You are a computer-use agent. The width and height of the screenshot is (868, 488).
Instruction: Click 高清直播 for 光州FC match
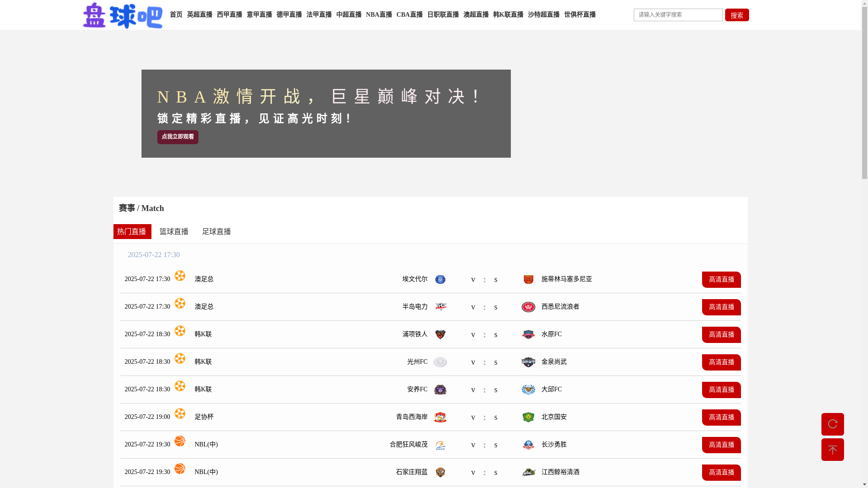[x=721, y=362]
